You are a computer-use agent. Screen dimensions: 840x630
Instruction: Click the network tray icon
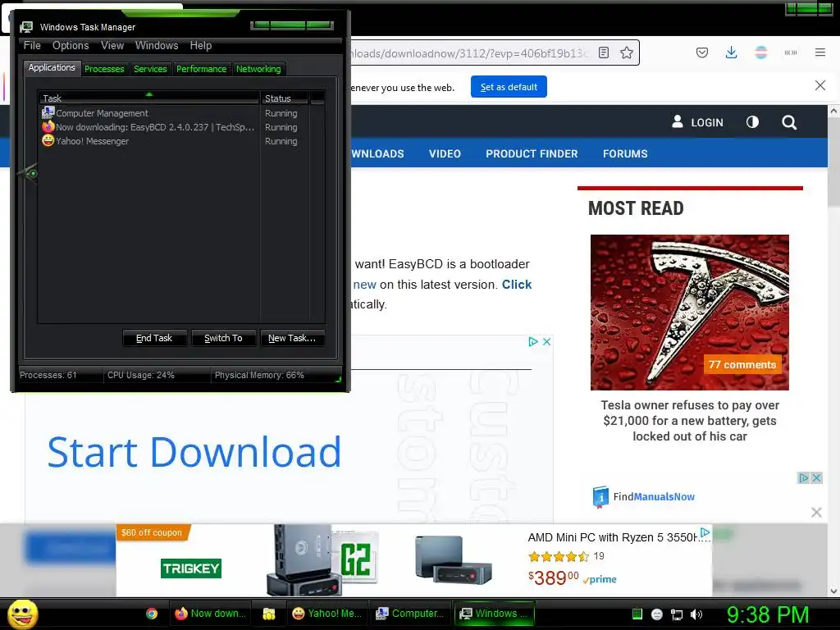[x=677, y=614]
